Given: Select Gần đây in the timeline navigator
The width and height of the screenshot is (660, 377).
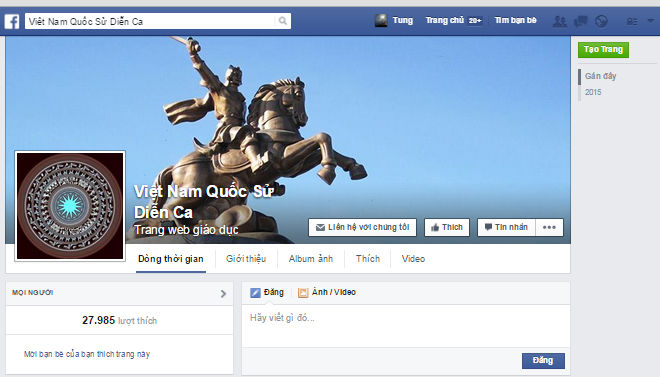Looking at the screenshot, I should point(601,76).
